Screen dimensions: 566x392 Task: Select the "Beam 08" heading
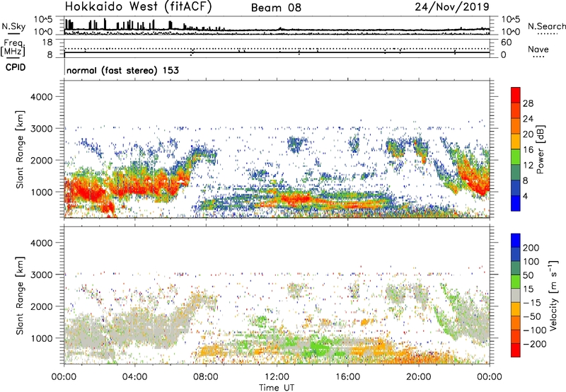(276, 8)
